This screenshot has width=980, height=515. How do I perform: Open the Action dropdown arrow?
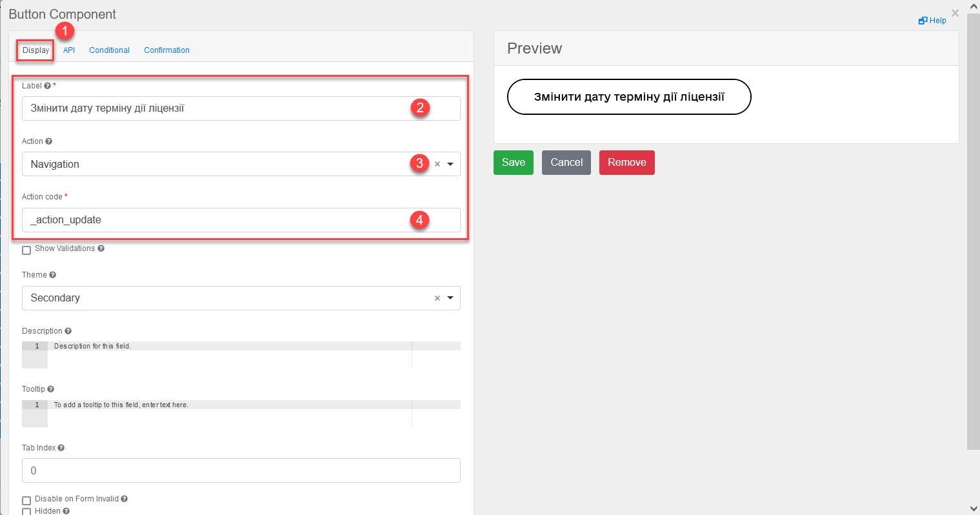(x=450, y=164)
